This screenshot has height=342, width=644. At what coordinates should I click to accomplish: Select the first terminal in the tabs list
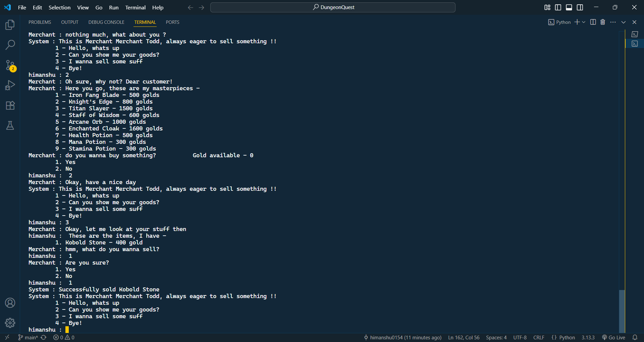[x=635, y=34]
